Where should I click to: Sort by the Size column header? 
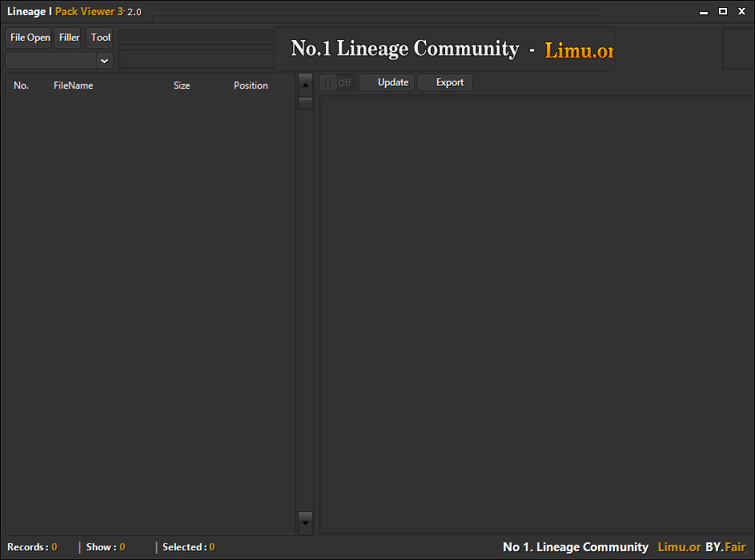click(182, 86)
